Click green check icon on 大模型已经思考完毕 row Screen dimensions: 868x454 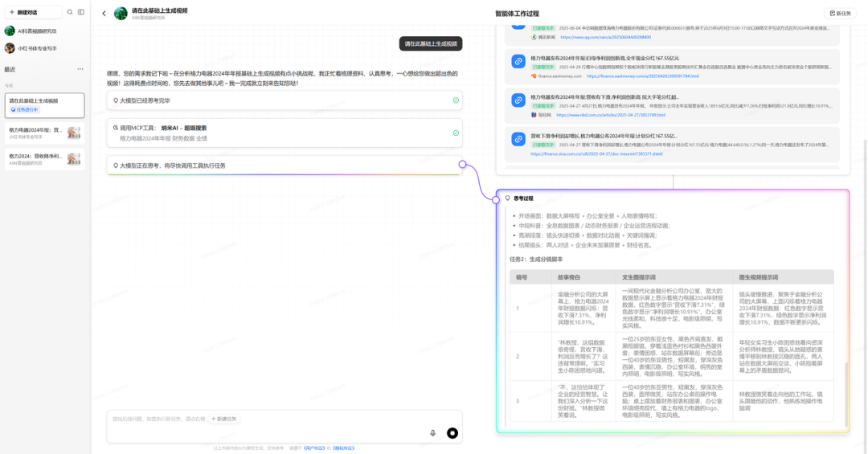pyautogui.click(x=456, y=100)
